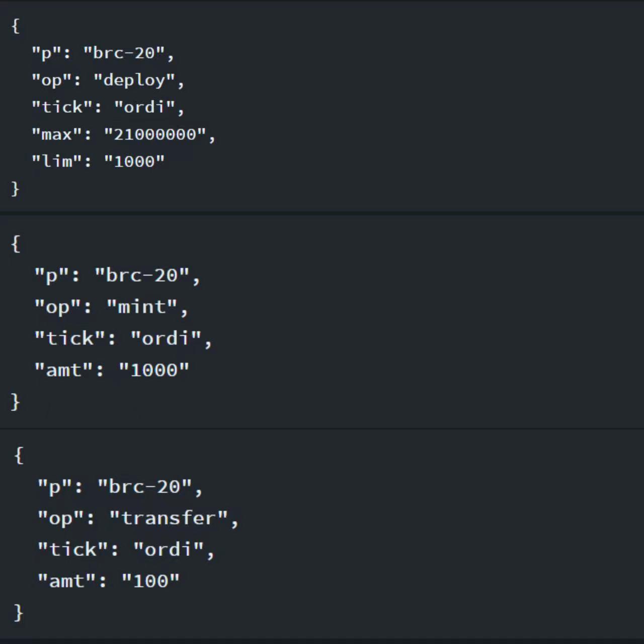The image size is (644, 644).
Task: Click the "deploy" operation value
Action: (134, 80)
